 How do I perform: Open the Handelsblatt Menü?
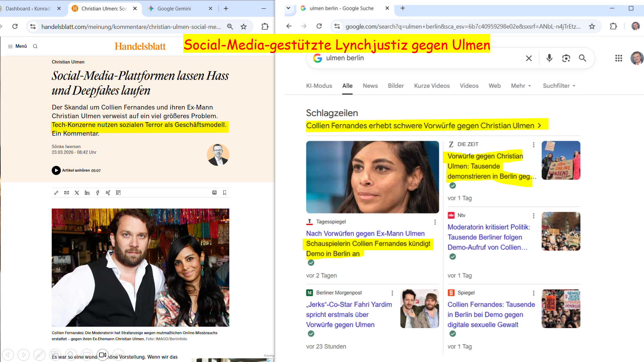coord(17,46)
